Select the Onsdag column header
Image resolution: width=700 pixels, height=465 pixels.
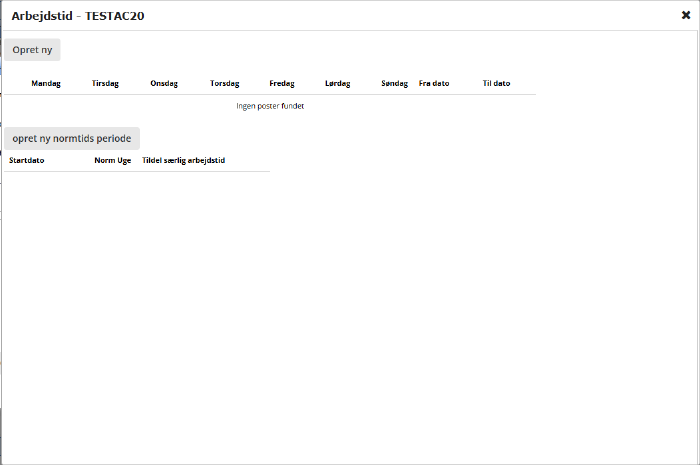click(x=164, y=84)
